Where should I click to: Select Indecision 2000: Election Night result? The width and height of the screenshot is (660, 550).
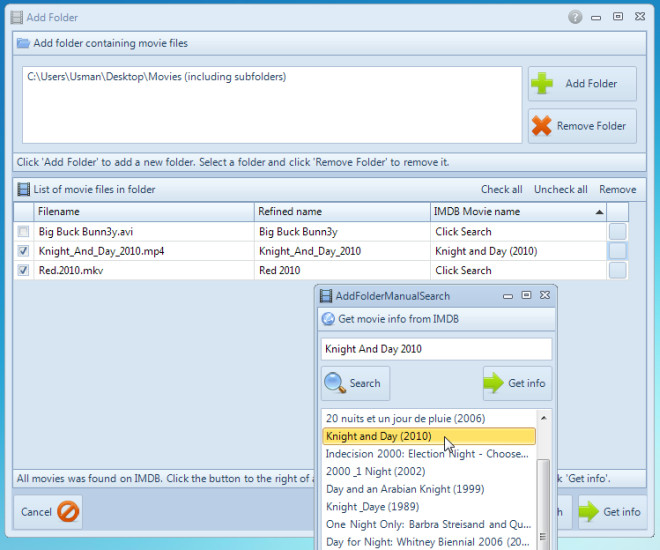tap(429, 454)
